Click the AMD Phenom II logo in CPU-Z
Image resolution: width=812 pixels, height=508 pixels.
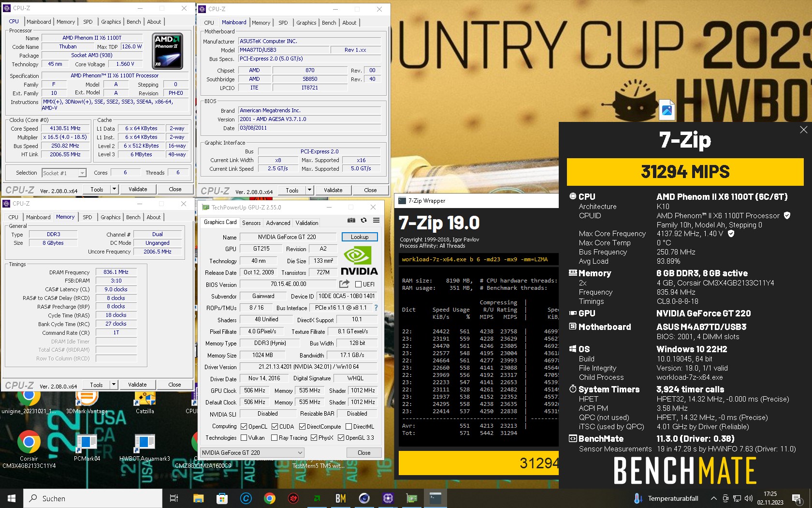point(167,51)
